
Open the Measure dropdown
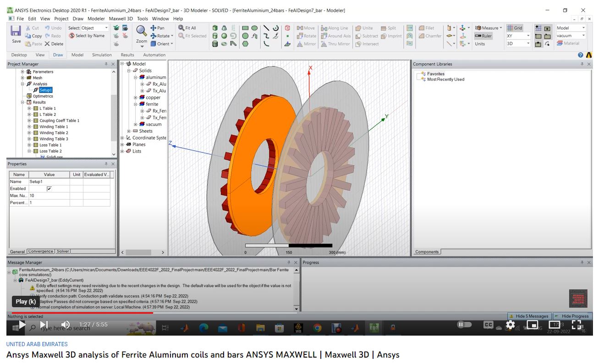click(x=500, y=28)
